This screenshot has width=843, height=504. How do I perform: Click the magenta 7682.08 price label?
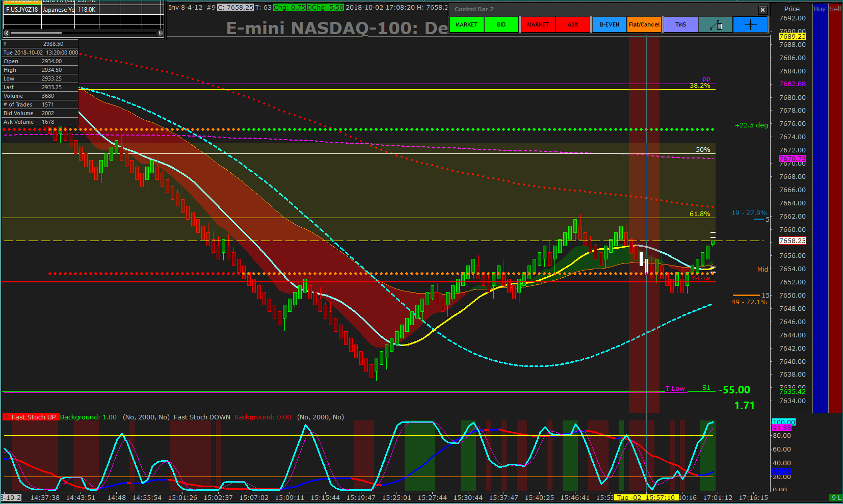tap(793, 84)
